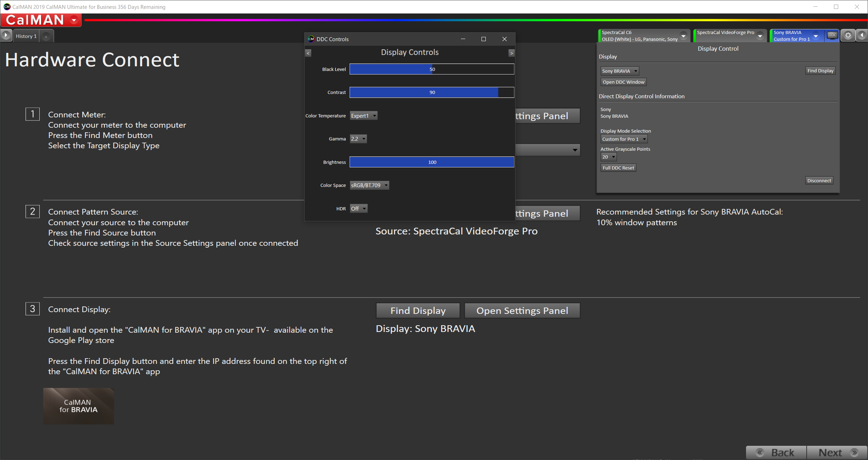
Task: Click the play arrow beside History 1
Action: click(6, 35)
